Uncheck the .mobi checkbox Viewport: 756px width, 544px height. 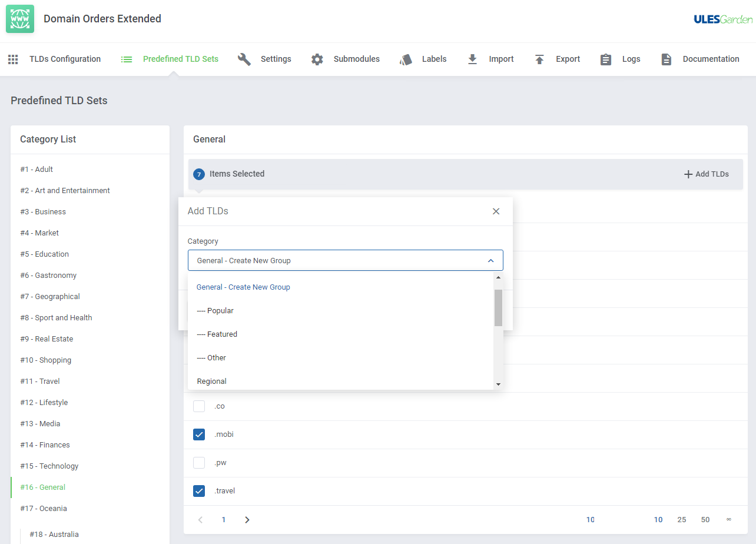pos(199,434)
